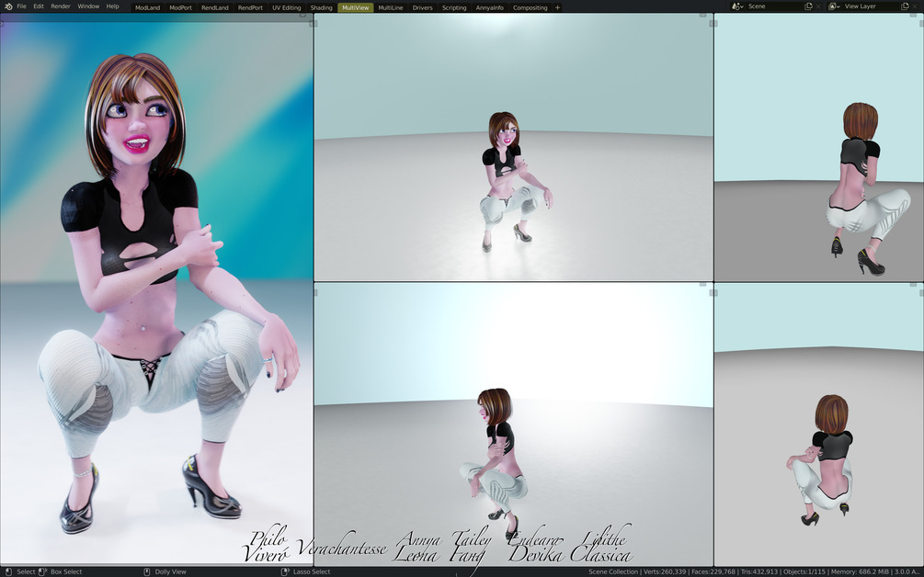924x577 pixels.
Task: Click the bottom-middle side-view character viewport
Action: [513, 424]
